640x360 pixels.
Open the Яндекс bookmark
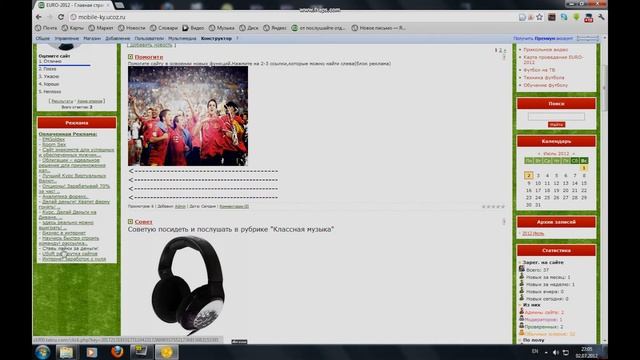tap(275, 28)
